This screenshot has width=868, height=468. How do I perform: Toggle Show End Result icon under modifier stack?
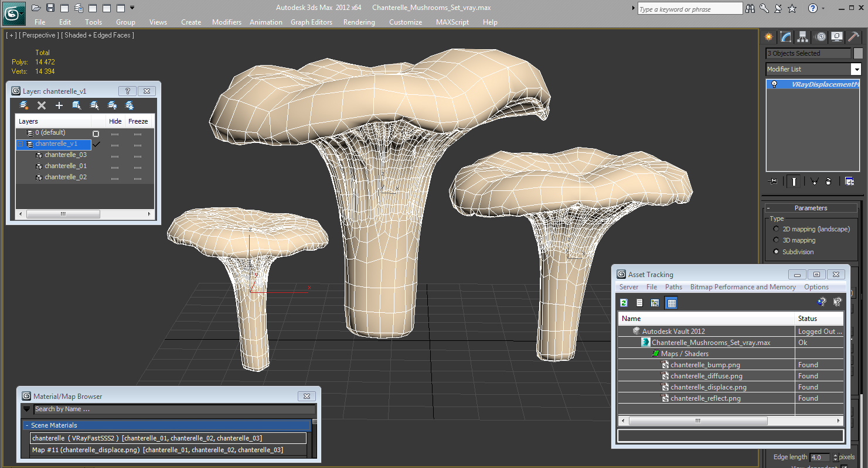pyautogui.click(x=794, y=182)
